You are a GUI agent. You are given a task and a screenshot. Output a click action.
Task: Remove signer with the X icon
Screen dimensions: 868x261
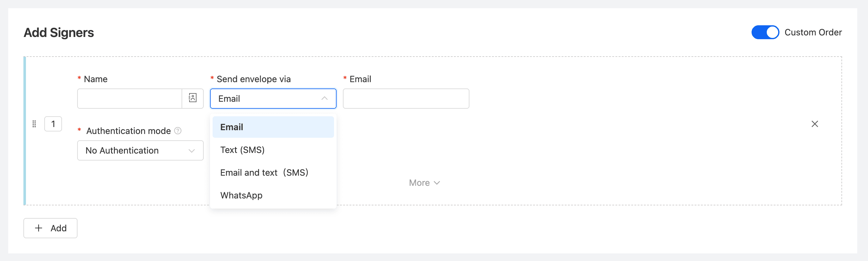pos(815,124)
